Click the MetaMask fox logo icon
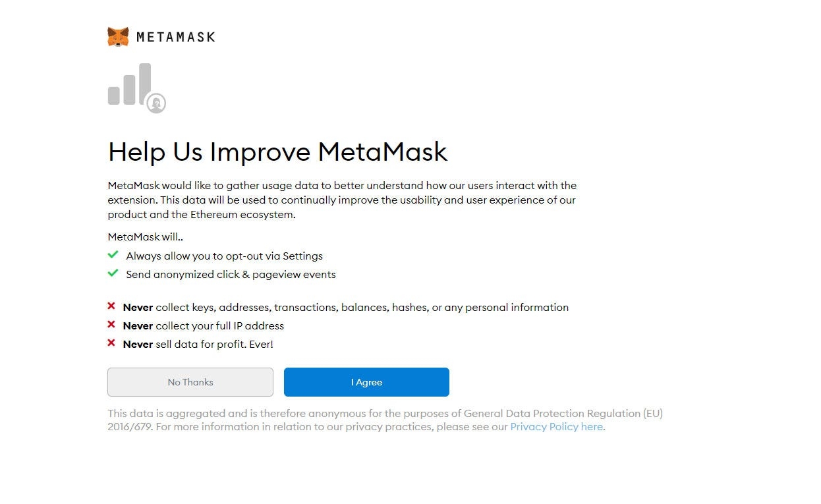Screen dimensions: 821x504 (118, 37)
